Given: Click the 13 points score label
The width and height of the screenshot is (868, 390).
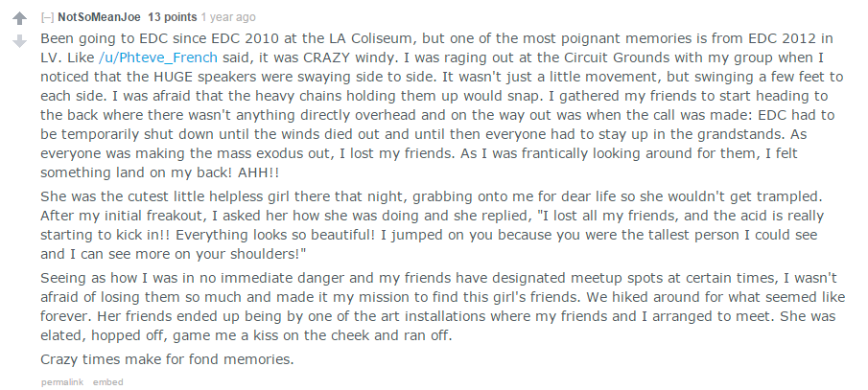Looking at the screenshot, I should [x=172, y=17].
